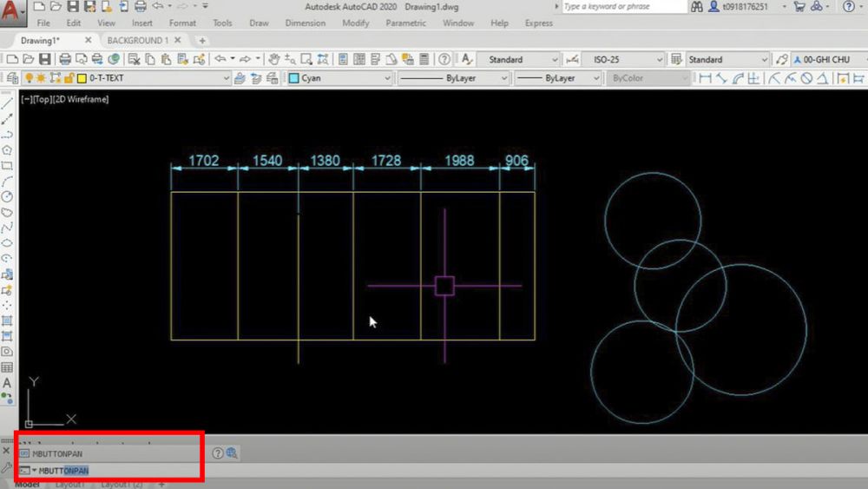Select the Zoom Window tool
This screenshot has width=868, height=489.
pyautogui.click(x=306, y=59)
